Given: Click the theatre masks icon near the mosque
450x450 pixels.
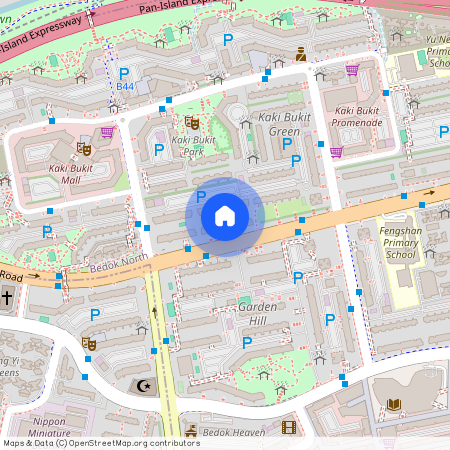Looking at the screenshot, I should coord(89,344).
